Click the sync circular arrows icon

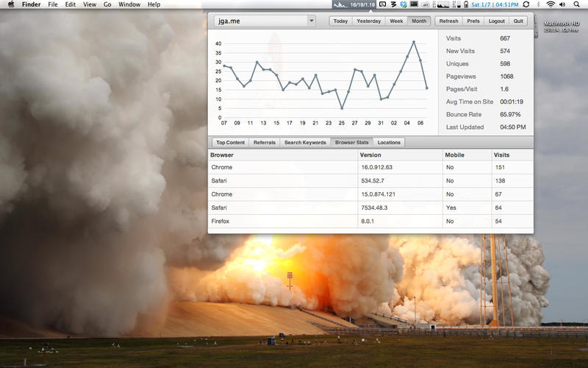[526, 4]
